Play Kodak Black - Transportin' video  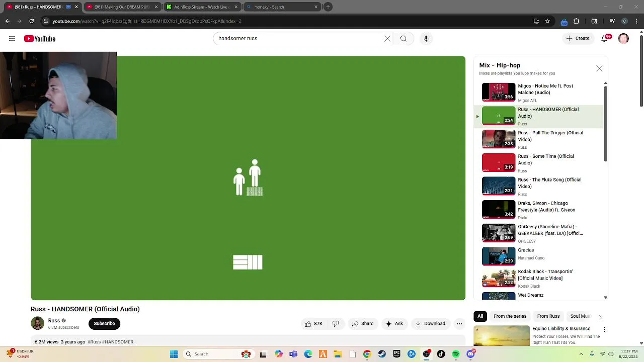point(538,279)
